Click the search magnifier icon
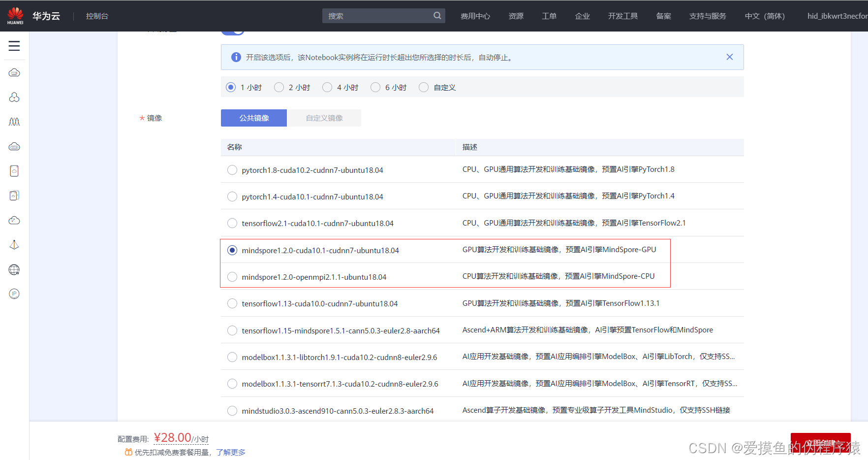Image resolution: width=868 pixels, height=460 pixels. 437,16
